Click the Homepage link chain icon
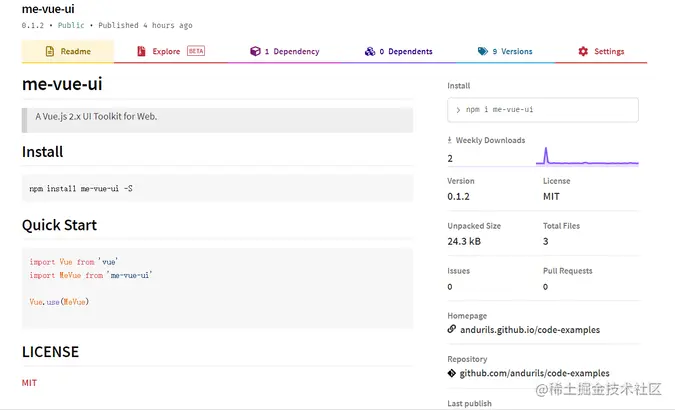 452,330
